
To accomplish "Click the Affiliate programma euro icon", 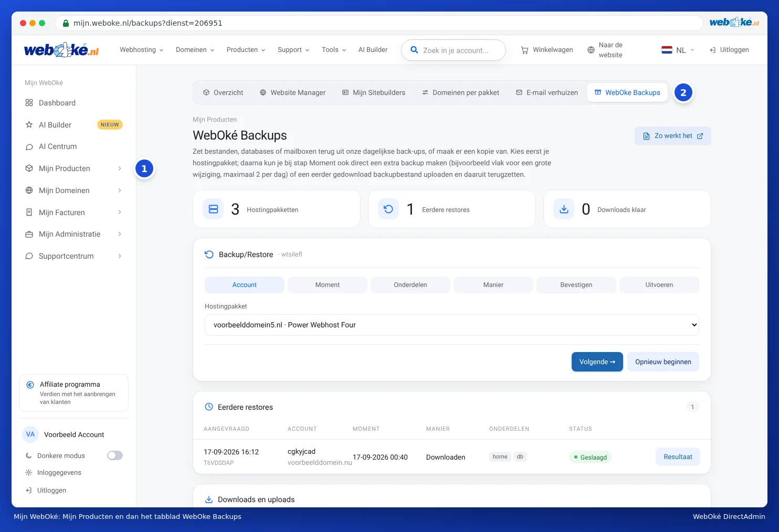I will click(x=30, y=385).
